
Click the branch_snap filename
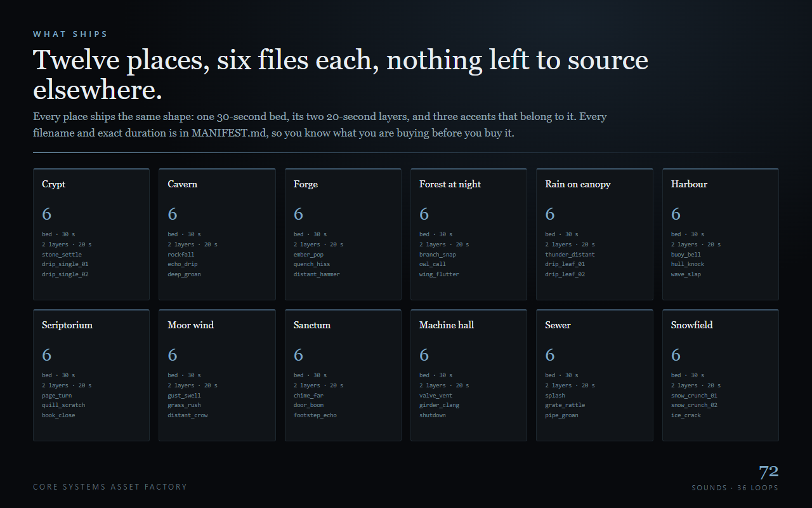438,255
